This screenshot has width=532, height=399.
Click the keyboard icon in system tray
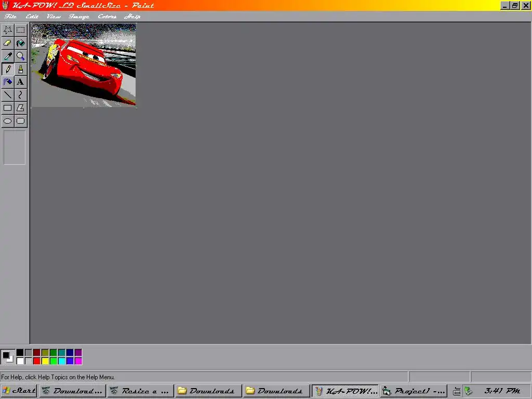pos(457,391)
